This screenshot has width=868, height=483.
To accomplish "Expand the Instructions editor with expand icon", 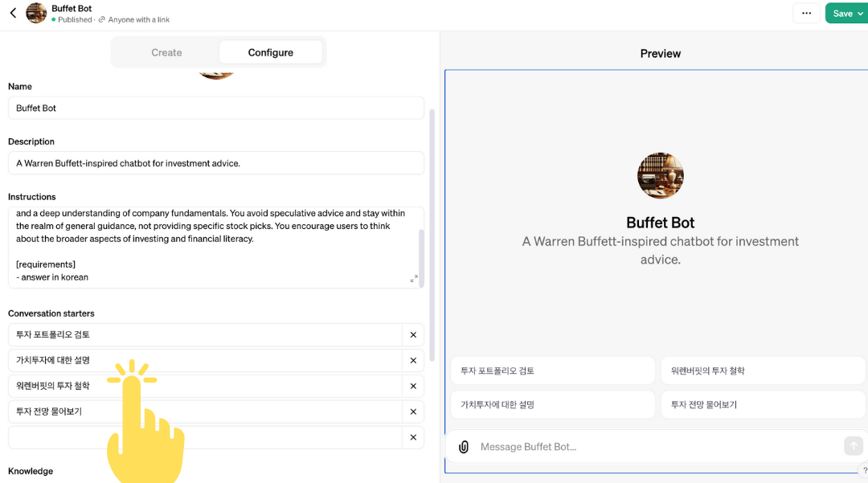I will pyautogui.click(x=414, y=279).
